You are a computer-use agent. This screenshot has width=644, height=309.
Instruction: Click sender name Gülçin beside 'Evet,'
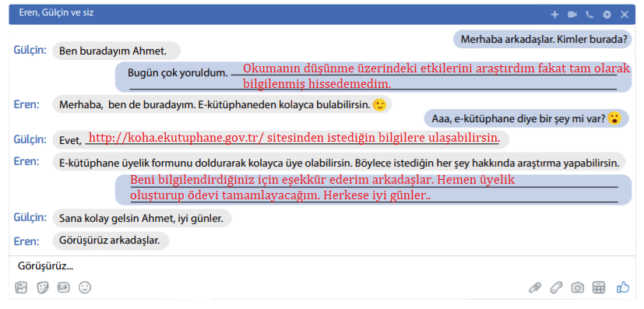[30, 139]
